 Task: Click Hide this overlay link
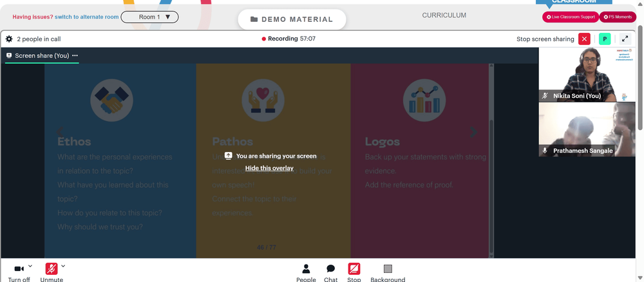click(x=269, y=168)
